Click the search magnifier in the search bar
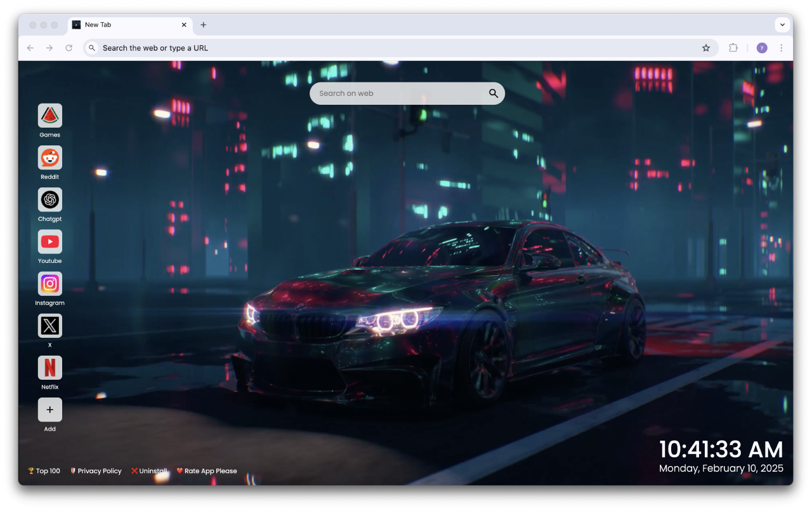This screenshot has width=812, height=508. (493, 93)
